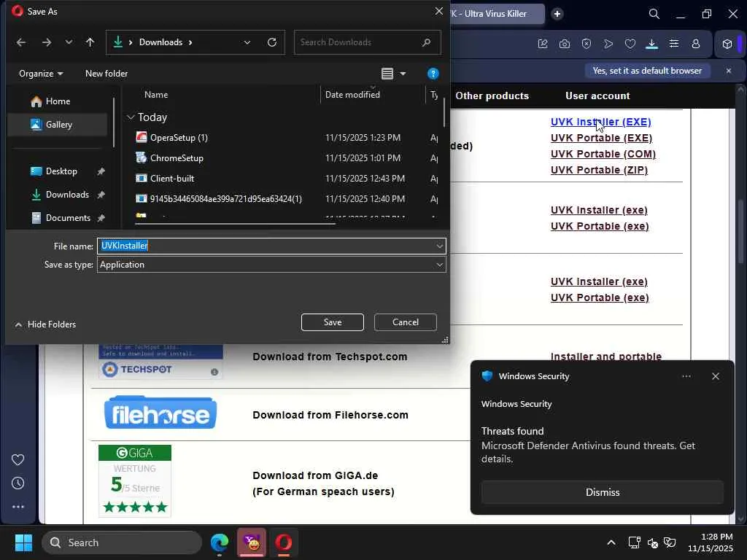Image resolution: width=747 pixels, height=560 pixels.
Task: Take a snapshot with camera icon
Action: tap(565, 44)
